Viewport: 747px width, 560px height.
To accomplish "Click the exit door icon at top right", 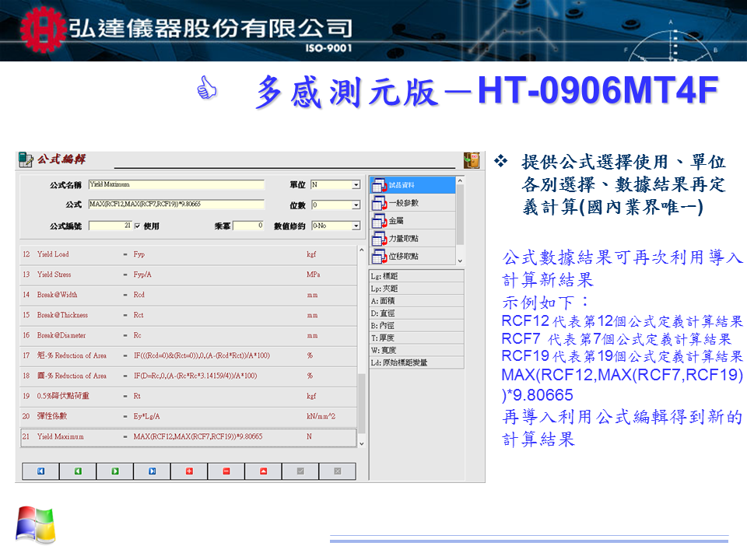I will (x=472, y=160).
